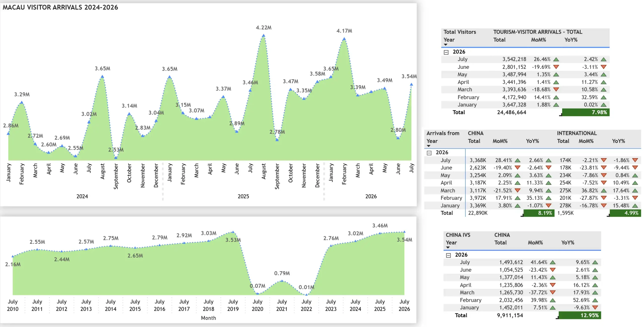The width and height of the screenshot is (644, 327).
Task: Click the red down arrow beside -9.63% IVS January YoY
Action: tap(595, 308)
